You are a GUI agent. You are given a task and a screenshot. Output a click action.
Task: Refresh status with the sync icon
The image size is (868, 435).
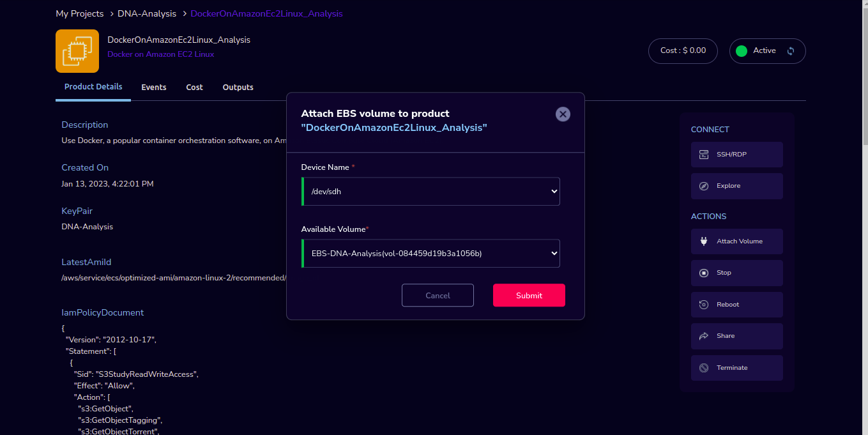pos(791,51)
